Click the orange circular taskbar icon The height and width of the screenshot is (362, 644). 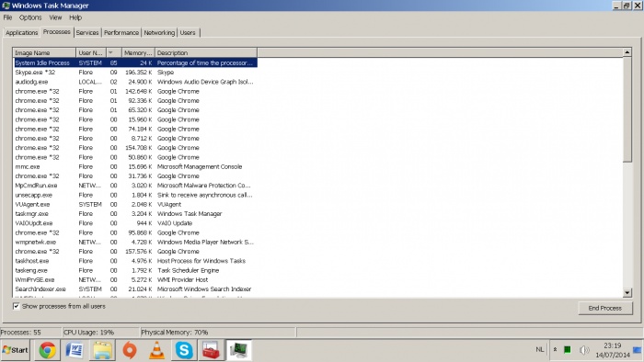[x=130, y=350]
